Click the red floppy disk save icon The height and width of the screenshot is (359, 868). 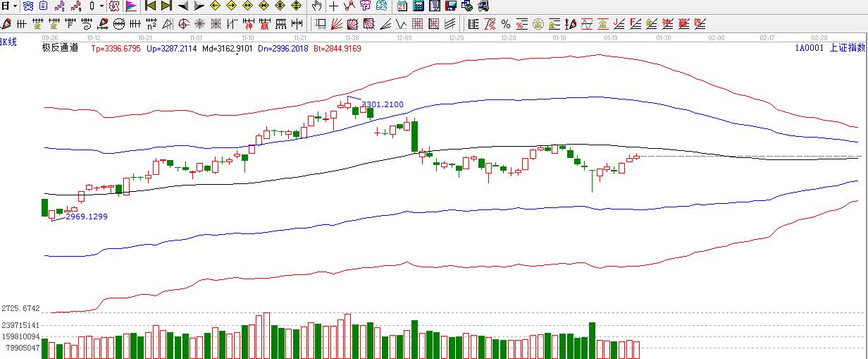pyautogui.click(x=451, y=6)
